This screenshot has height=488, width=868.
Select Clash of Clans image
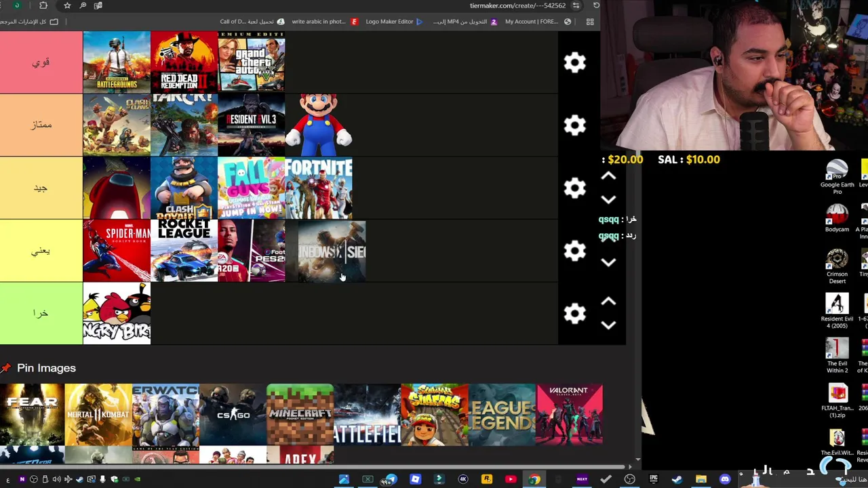tap(117, 125)
